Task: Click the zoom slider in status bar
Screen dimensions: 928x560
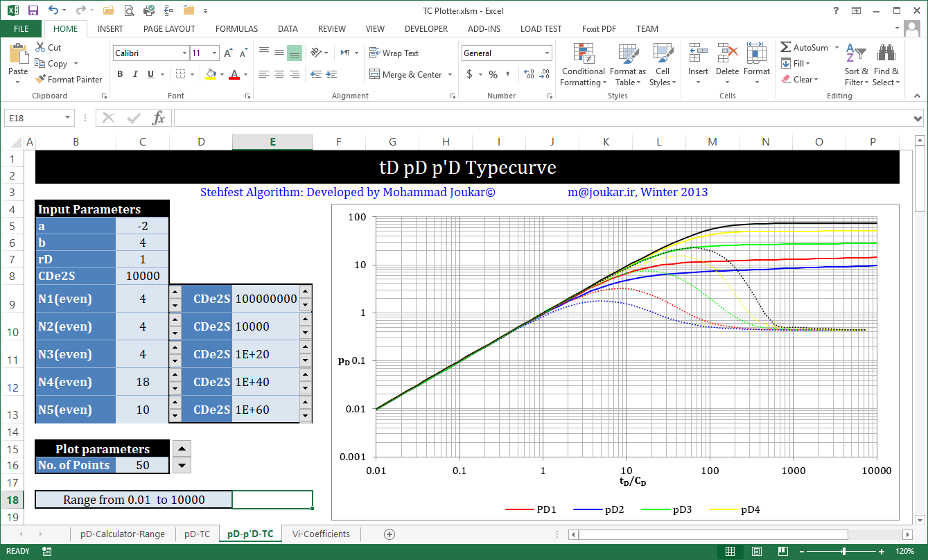Action: (x=843, y=551)
